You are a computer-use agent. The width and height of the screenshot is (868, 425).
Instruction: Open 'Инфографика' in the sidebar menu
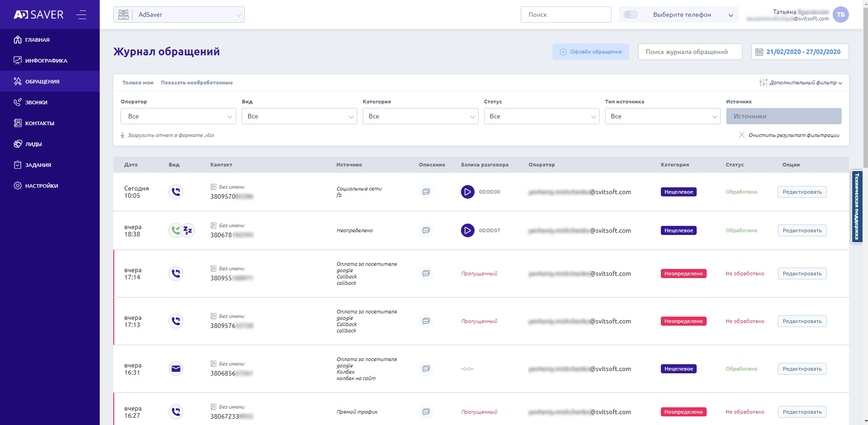pos(46,61)
